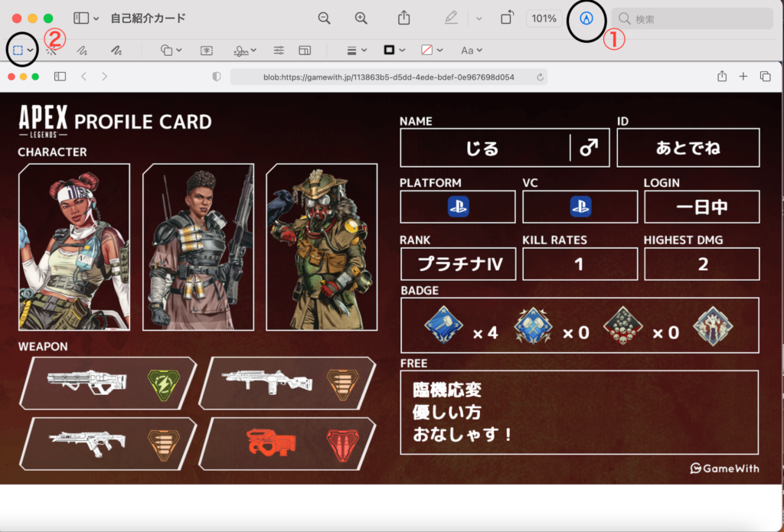Click the zoom in magnifier icon
The width and height of the screenshot is (784, 532).
(361, 18)
